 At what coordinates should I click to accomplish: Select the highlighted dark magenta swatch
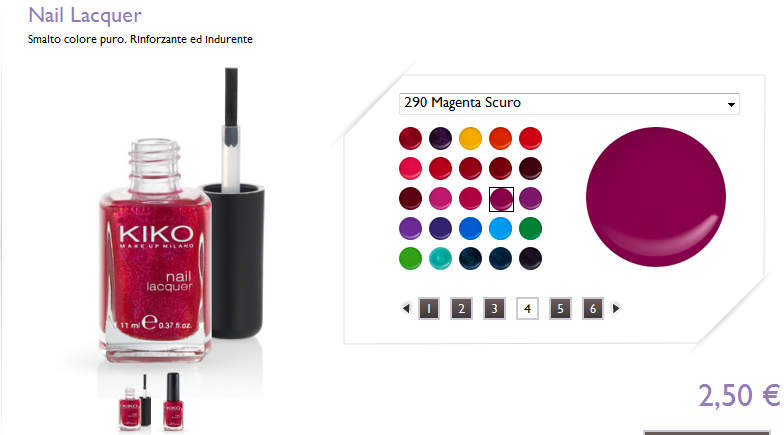[x=501, y=199]
